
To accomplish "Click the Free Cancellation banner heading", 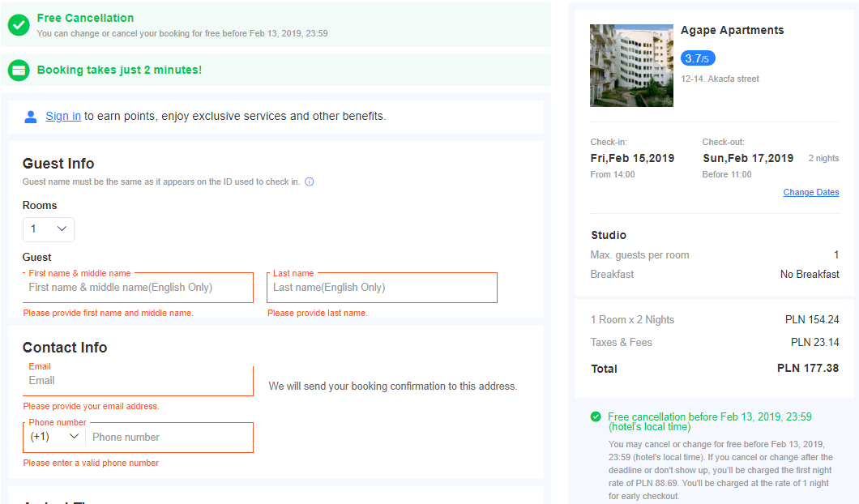I will click(x=85, y=18).
